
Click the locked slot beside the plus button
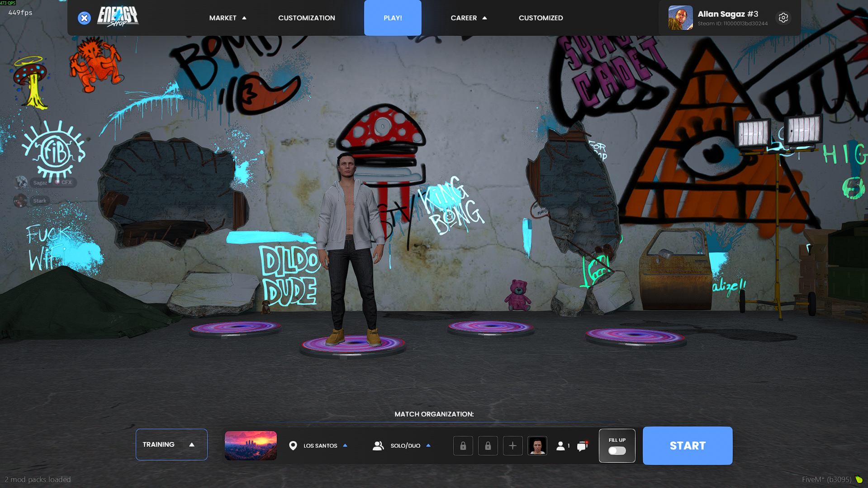pyautogui.click(x=488, y=446)
